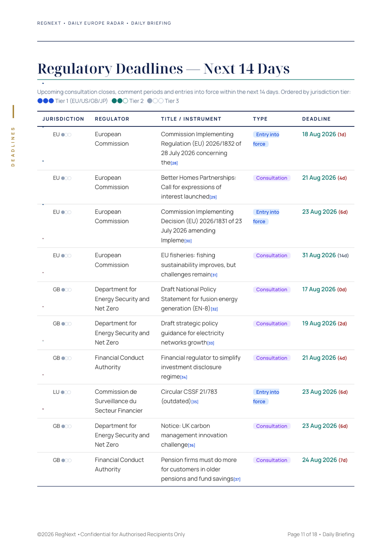Click Consultation badge in Pension firms row
Image resolution: width=392 pixels, height=555 pixels.
tap(272, 460)
